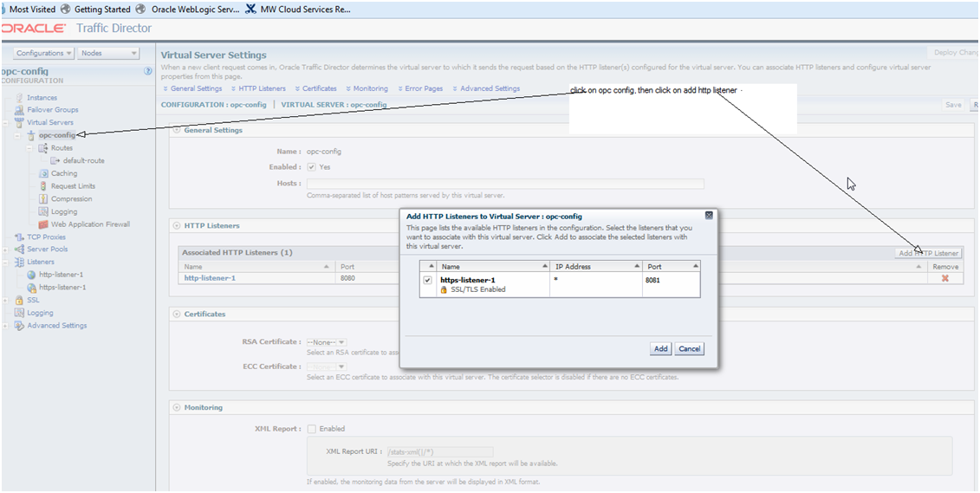The image size is (980, 493).
Task: Click the SSL/TLS Enabled lock icon
Action: pyautogui.click(x=444, y=290)
